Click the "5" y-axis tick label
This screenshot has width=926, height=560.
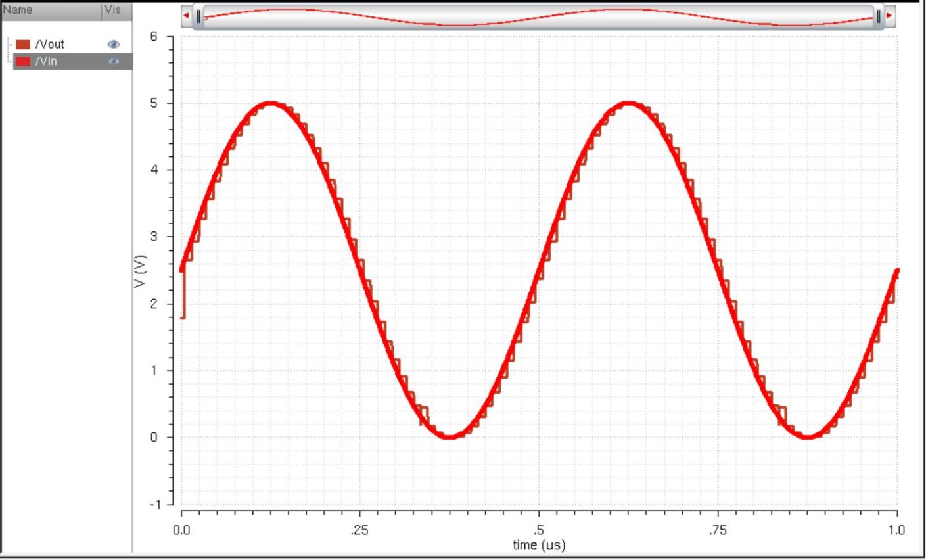154,103
